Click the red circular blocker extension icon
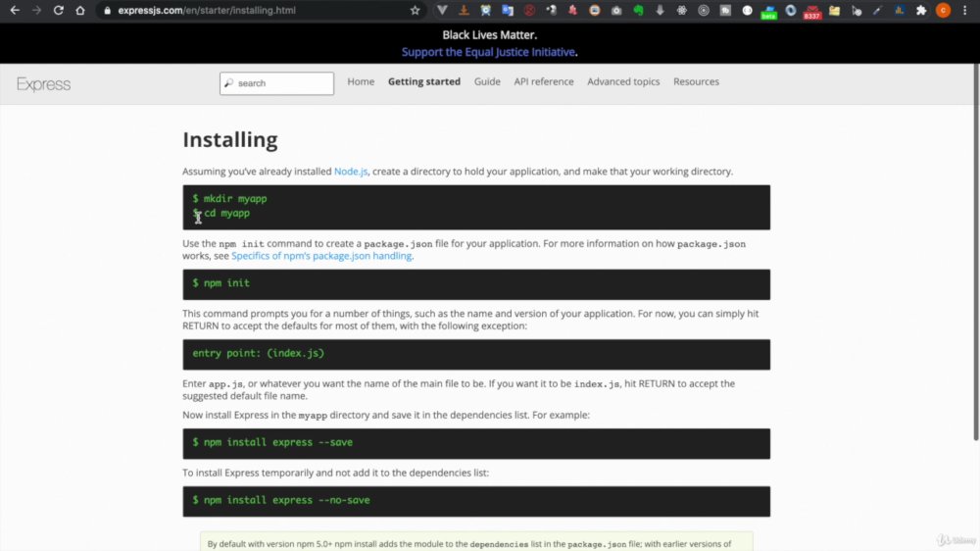The height and width of the screenshot is (551, 980). (529, 10)
